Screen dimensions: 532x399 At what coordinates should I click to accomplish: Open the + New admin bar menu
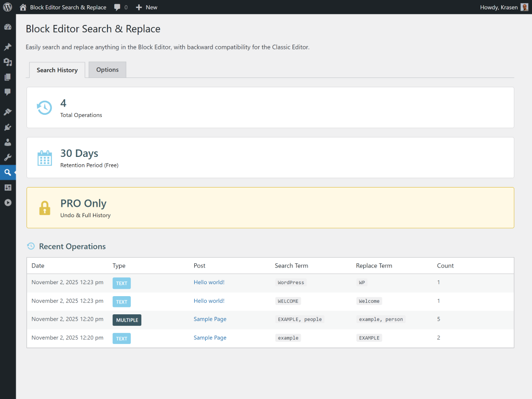click(147, 7)
